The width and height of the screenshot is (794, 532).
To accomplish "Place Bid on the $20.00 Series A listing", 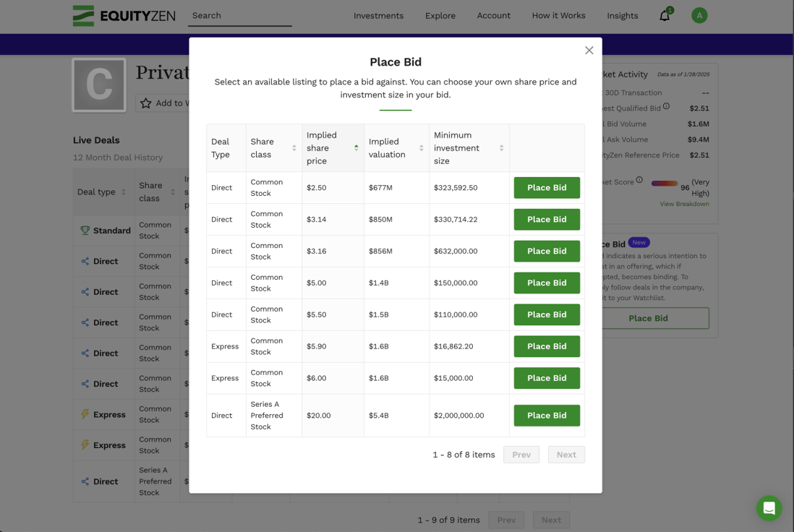I will pos(547,415).
